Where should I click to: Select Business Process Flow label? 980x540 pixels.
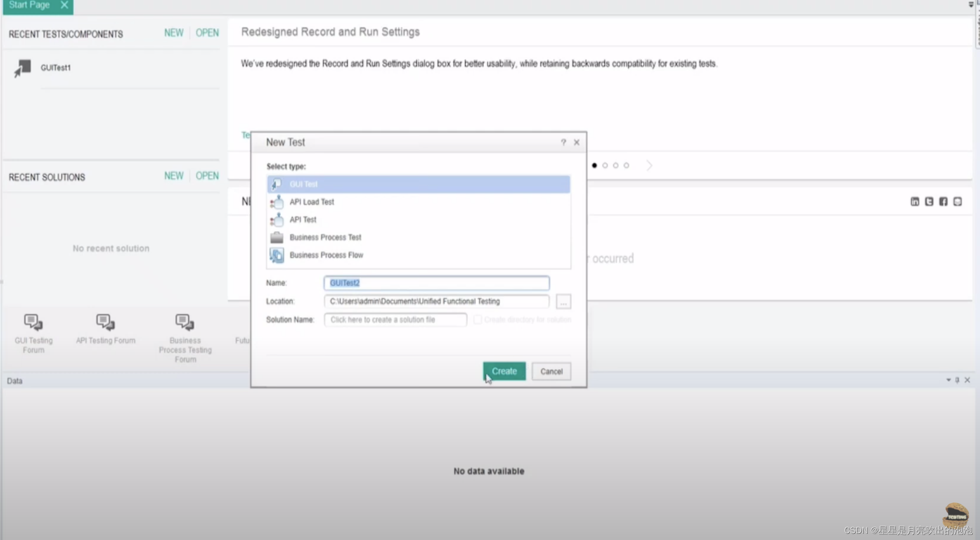pos(326,255)
